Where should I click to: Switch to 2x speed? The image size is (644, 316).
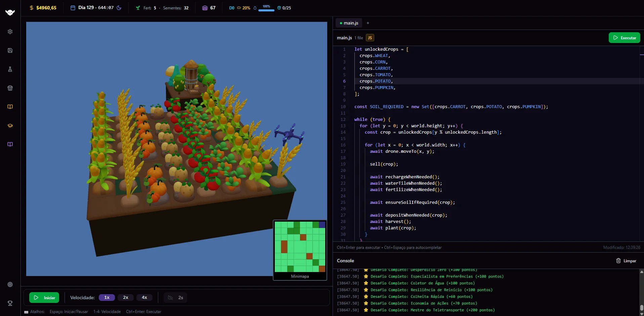(x=125, y=298)
